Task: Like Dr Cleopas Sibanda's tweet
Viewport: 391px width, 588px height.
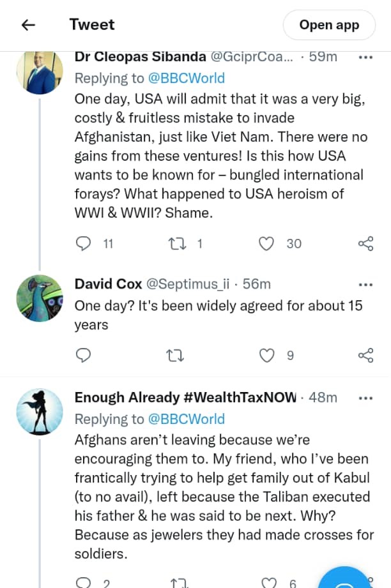Action: click(267, 243)
